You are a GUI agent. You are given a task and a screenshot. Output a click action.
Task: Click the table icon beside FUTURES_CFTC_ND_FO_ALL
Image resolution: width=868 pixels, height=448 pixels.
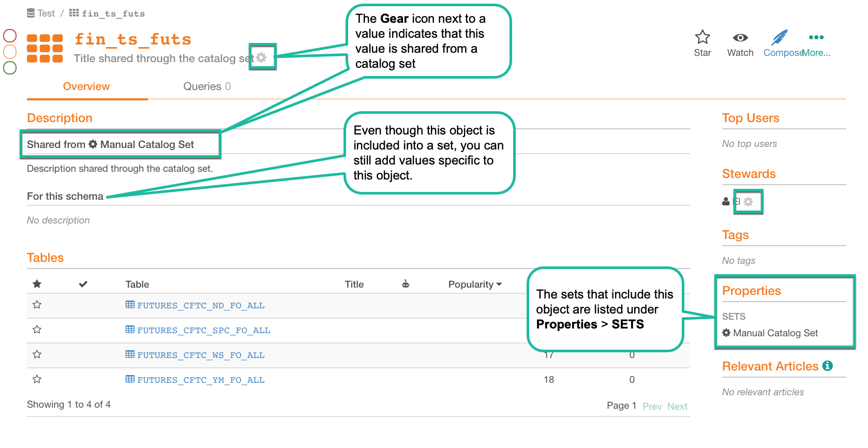click(x=130, y=305)
